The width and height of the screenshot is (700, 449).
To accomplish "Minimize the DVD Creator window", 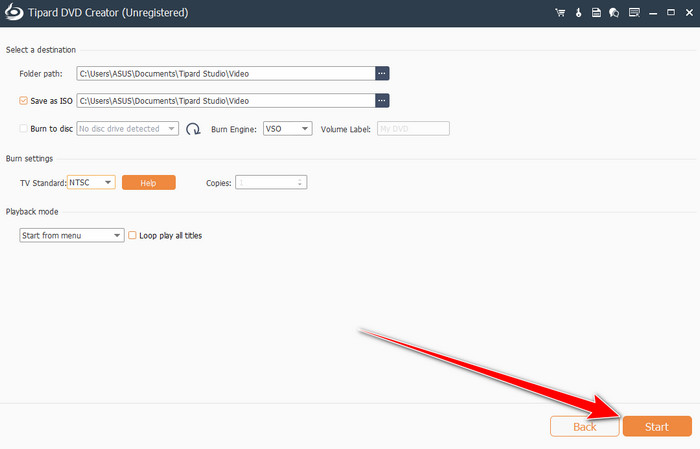I will pyautogui.click(x=653, y=12).
